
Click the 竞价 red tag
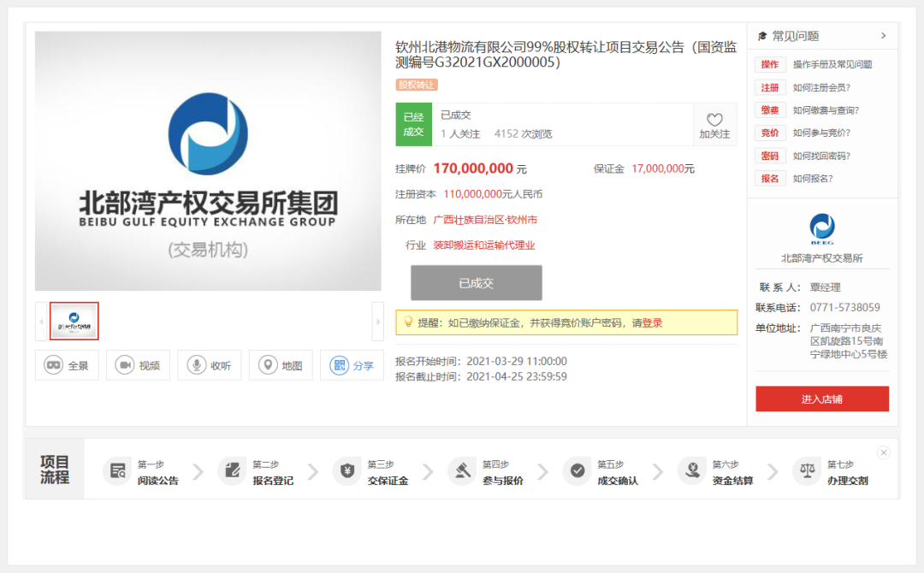770,133
